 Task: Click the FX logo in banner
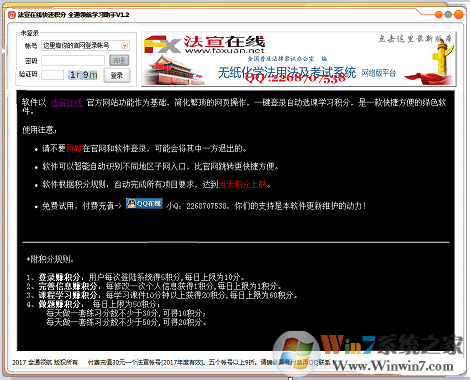(x=162, y=45)
